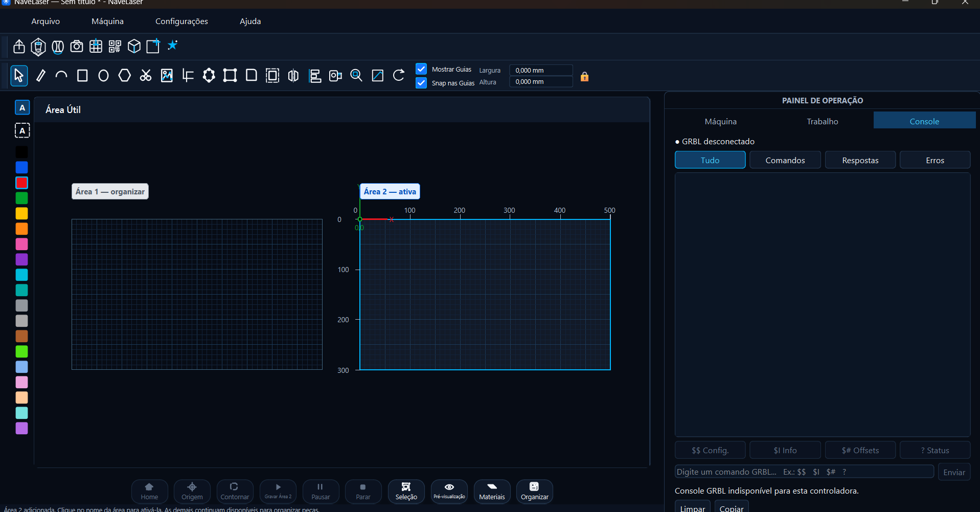The image size is (980, 512).
Task: Switch to the Máquina panel tab
Action: [720, 121]
